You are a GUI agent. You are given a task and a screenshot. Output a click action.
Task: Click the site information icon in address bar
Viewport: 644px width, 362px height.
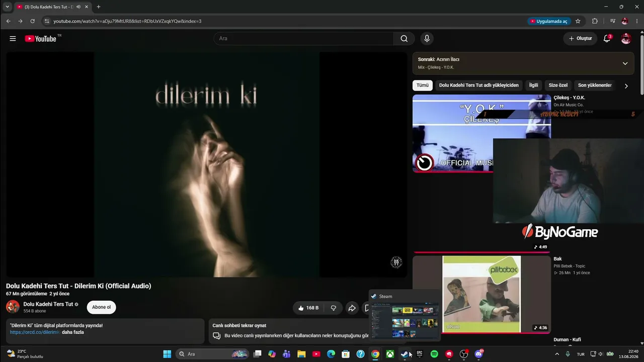tap(47, 21)
